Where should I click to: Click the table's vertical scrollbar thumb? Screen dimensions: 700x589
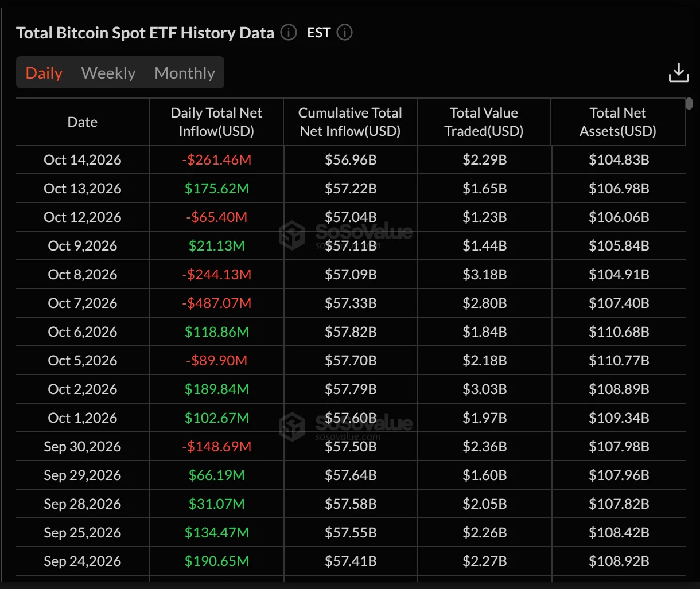pyautogui.click(x=689, y=104)
